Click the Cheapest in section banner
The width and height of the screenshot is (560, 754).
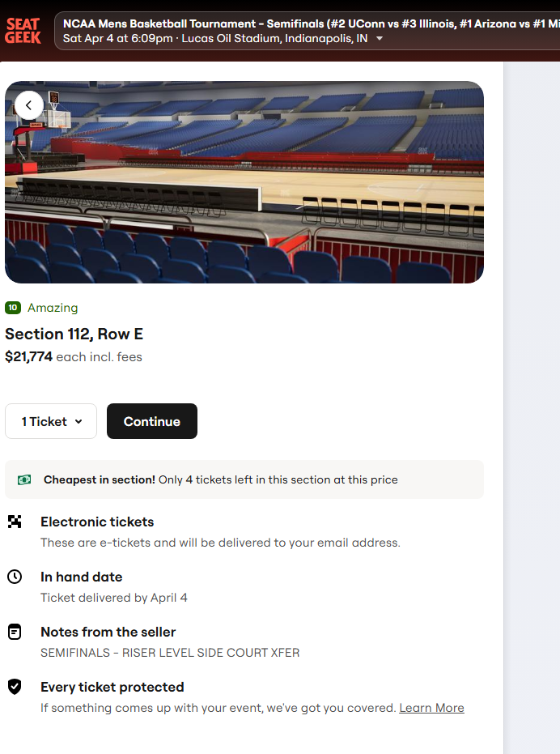(x=244, y=479)
